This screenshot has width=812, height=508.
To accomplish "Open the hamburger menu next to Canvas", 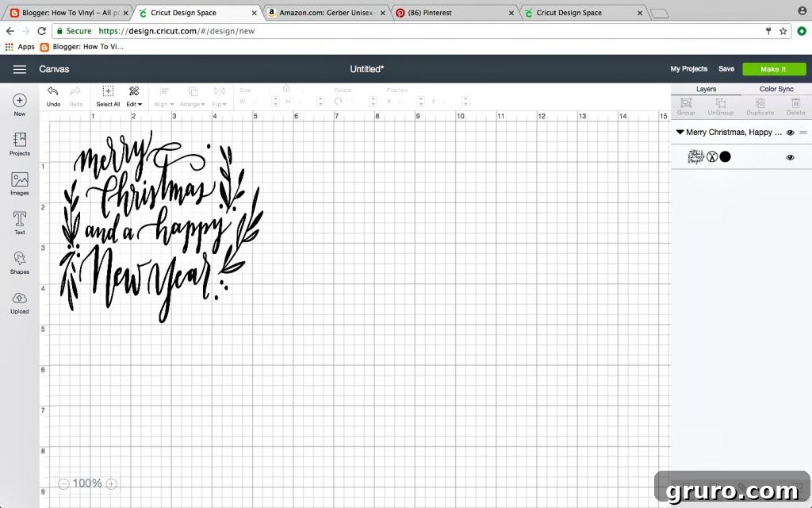I will pyautogui.click(x=20, y=69).
